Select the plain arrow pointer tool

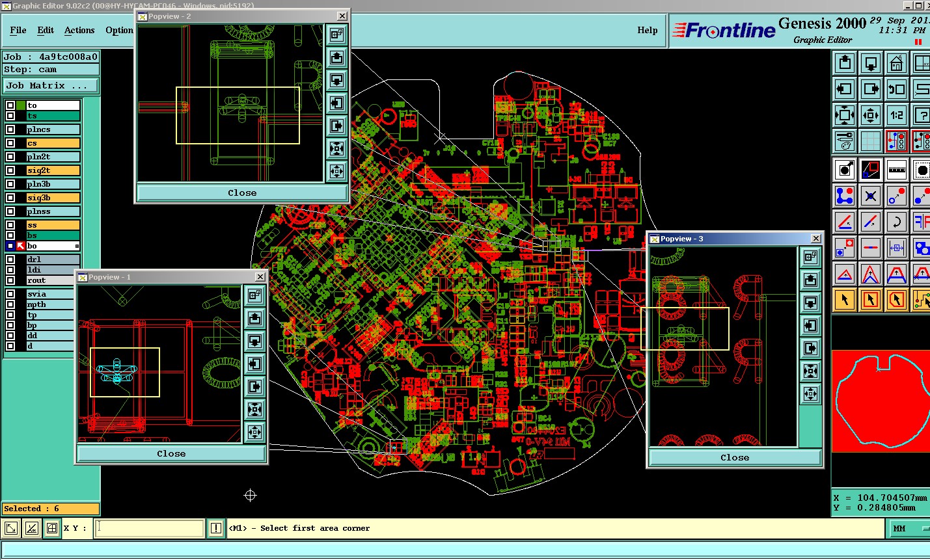pos(845,300)
